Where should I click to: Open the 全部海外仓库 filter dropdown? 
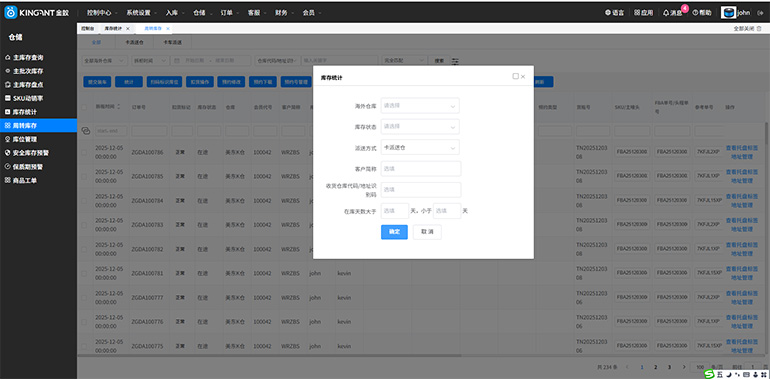104,61
